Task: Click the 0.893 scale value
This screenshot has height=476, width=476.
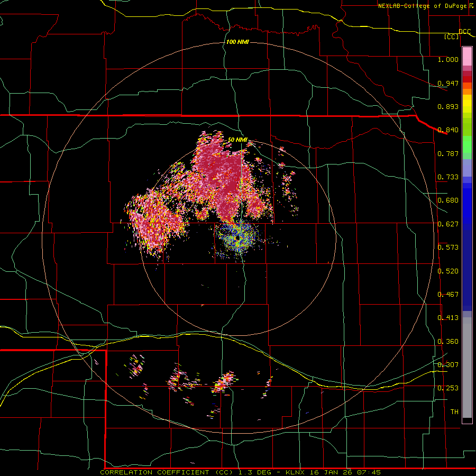Action: (448, 106)
